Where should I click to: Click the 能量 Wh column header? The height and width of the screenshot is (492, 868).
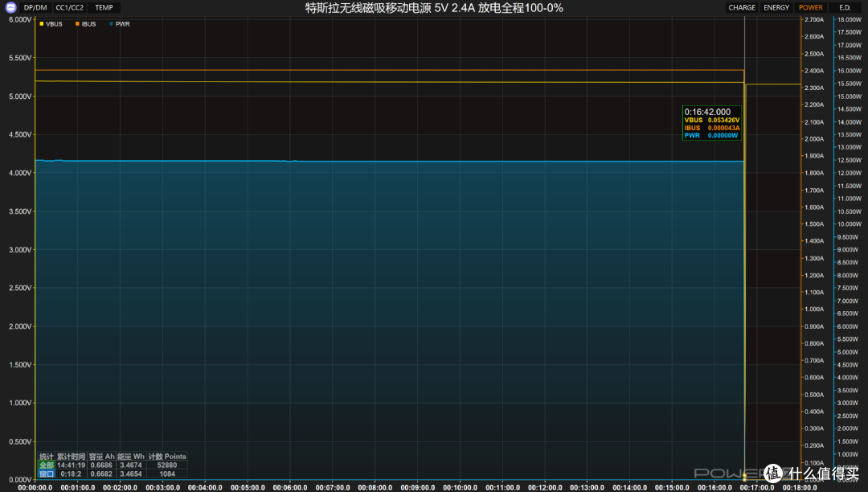(131, 457)
